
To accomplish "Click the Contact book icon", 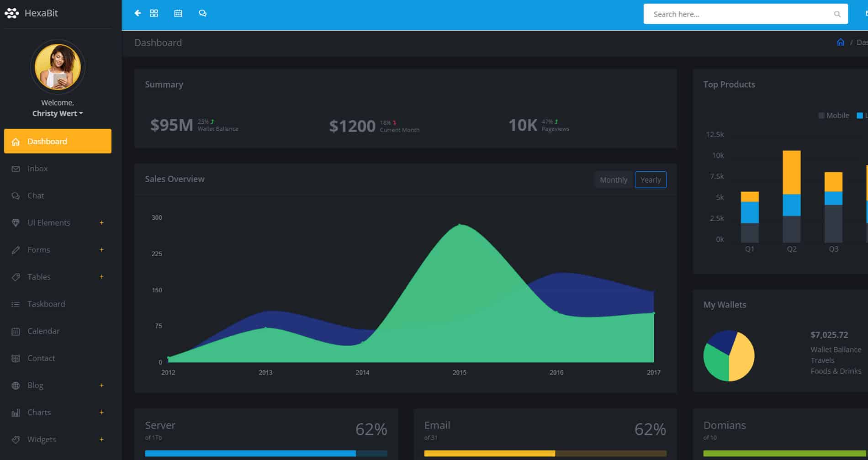I will (16, 358).
